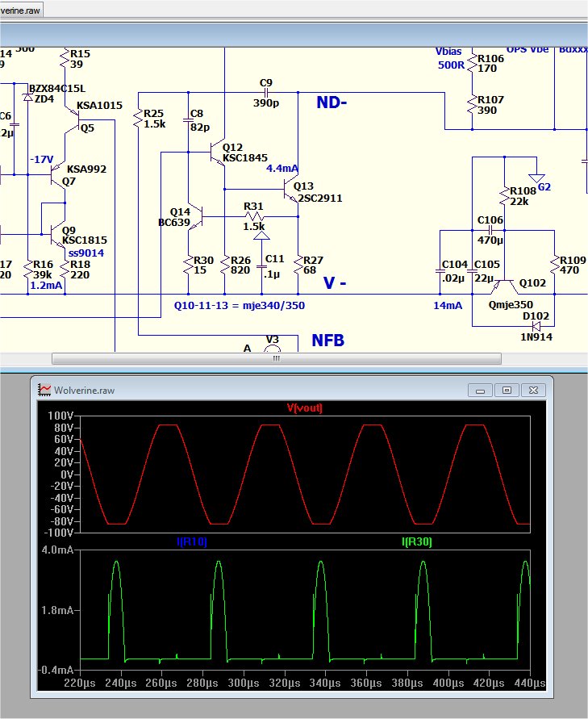Maximize the Wolverine.raw plot window

[507, 391]
